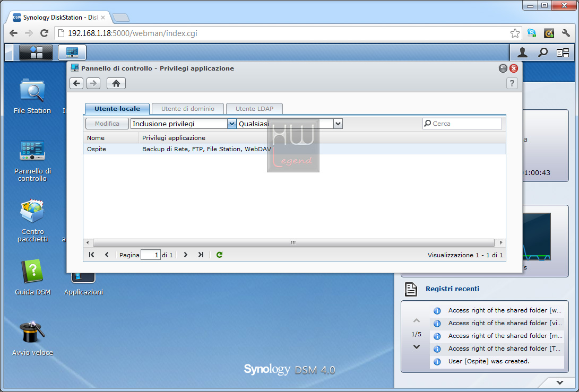This screenshot has width=579, height=392.
Task: Sort by Privilegi applicazione column header
Action: pyautogui.click(x=322, y=138)
